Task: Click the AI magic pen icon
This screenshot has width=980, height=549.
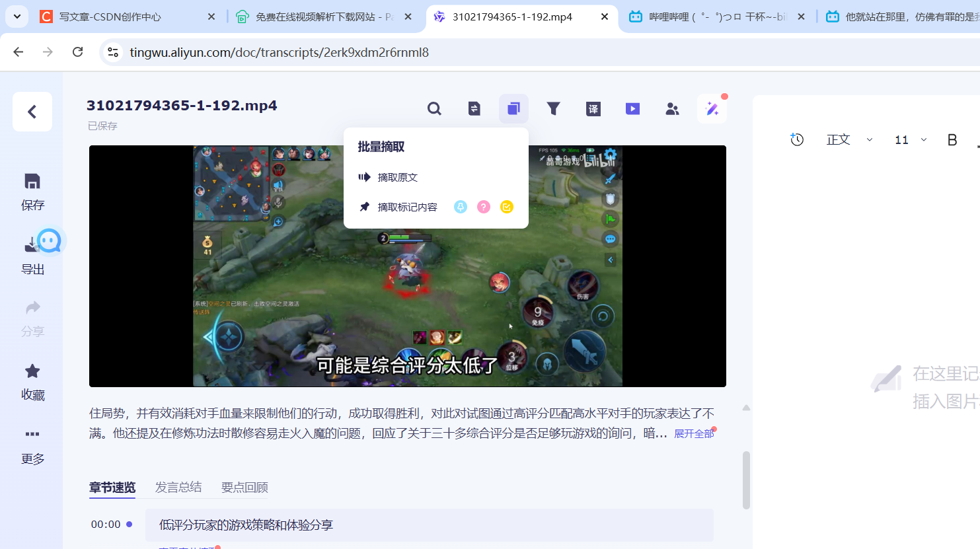Action: pos(712,109)
